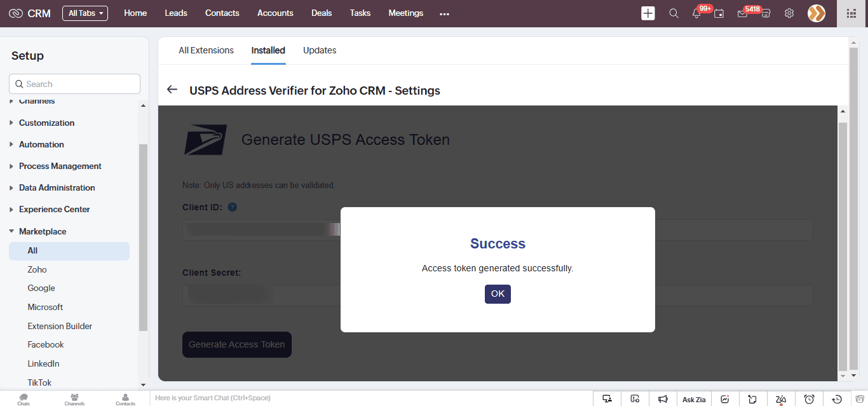Image resolution: width=868 pixels, height=406 pixels.
Task: Click the alarm clock reminders icon
Action: tap(809, 399)
